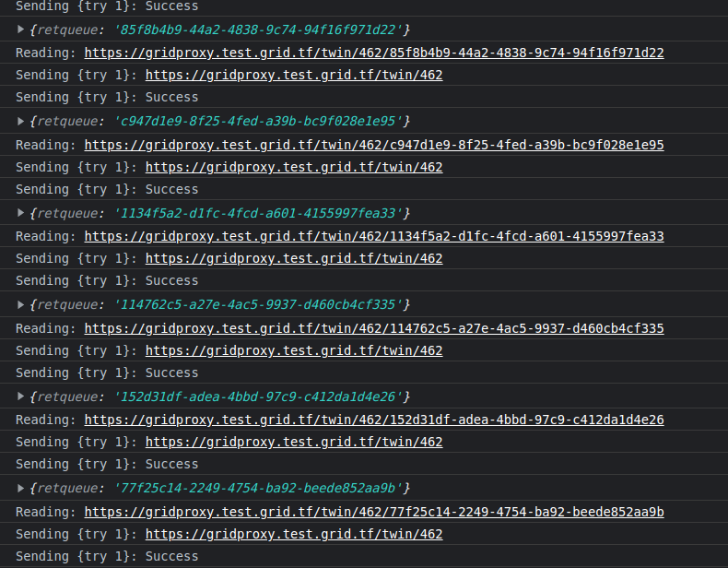Expand retqueue object 1134f5a2-d1fc-4fcd-a601-4155997fea33
The image size is (728, 568).
pyautogui.click(x=20, y=213)
